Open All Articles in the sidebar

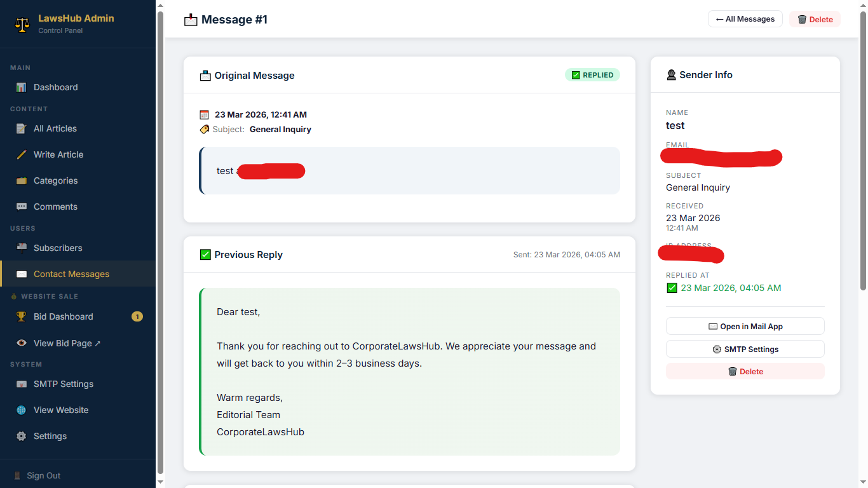coord(55,128)
